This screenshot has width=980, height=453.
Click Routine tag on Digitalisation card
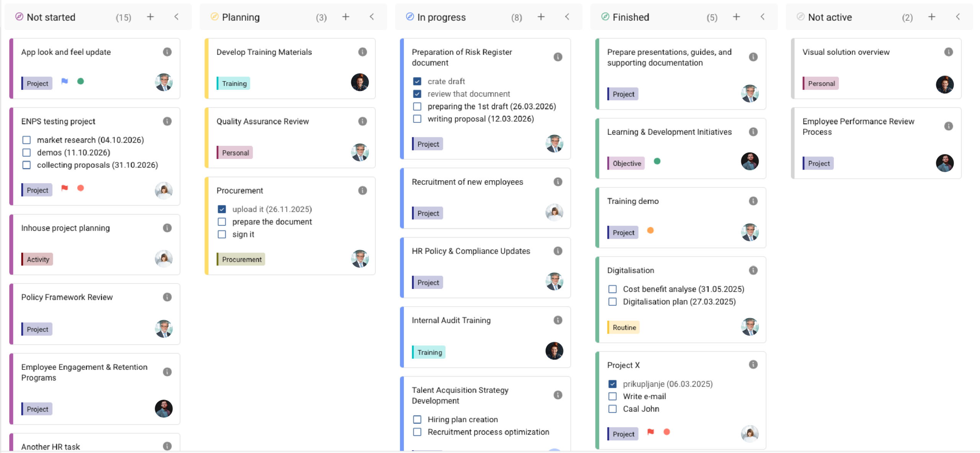(624, 328)
